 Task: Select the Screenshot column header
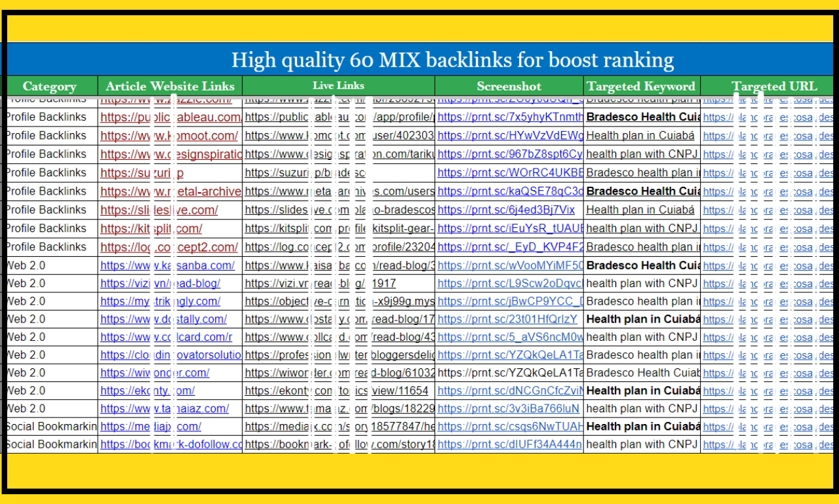tap(509, 87)
